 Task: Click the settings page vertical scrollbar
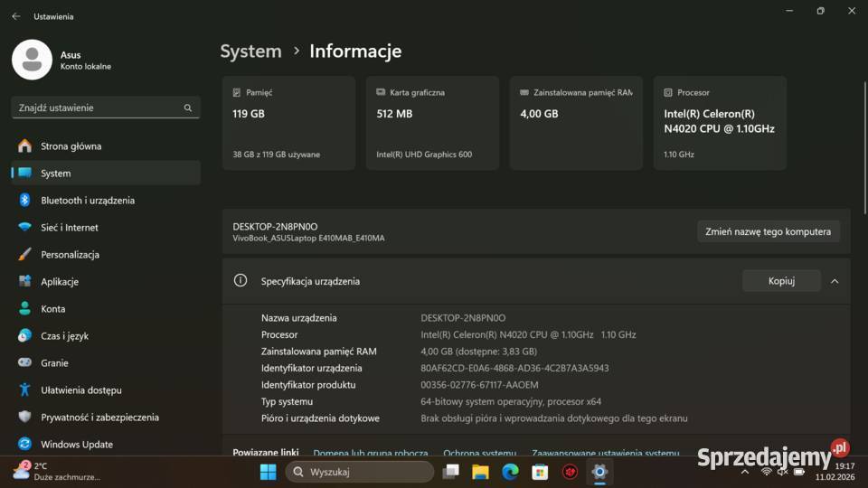coord(864,147)
